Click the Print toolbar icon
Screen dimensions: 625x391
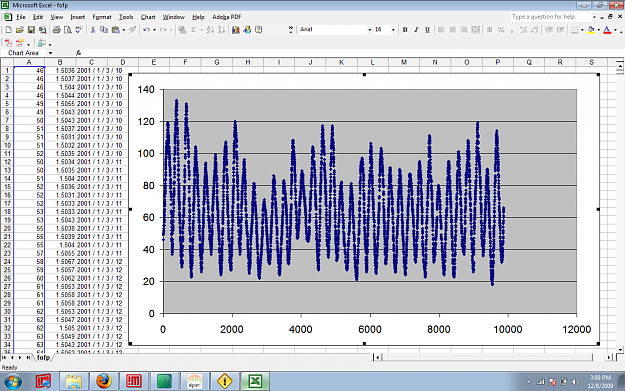pyautogui.click(x=57, y=30)
